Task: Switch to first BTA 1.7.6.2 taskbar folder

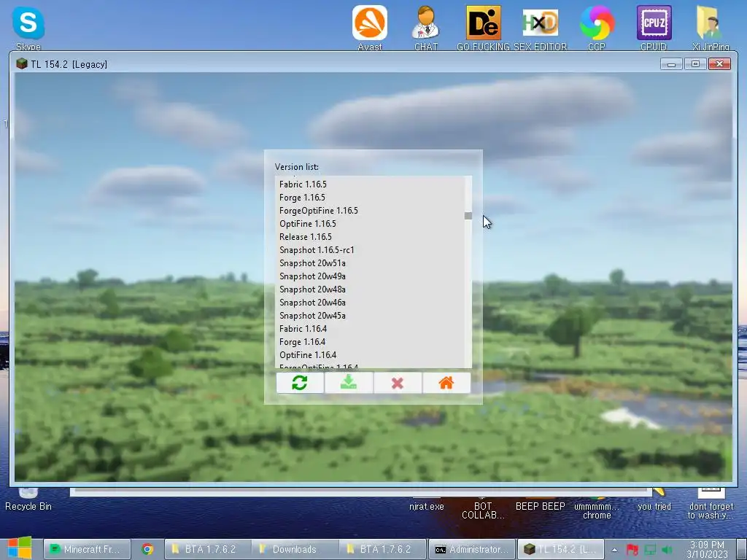Action: pos(208,549)
